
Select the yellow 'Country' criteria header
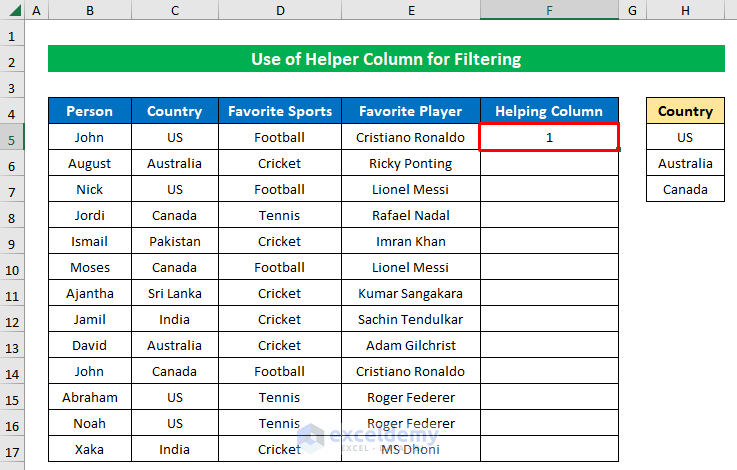(685, 111)
